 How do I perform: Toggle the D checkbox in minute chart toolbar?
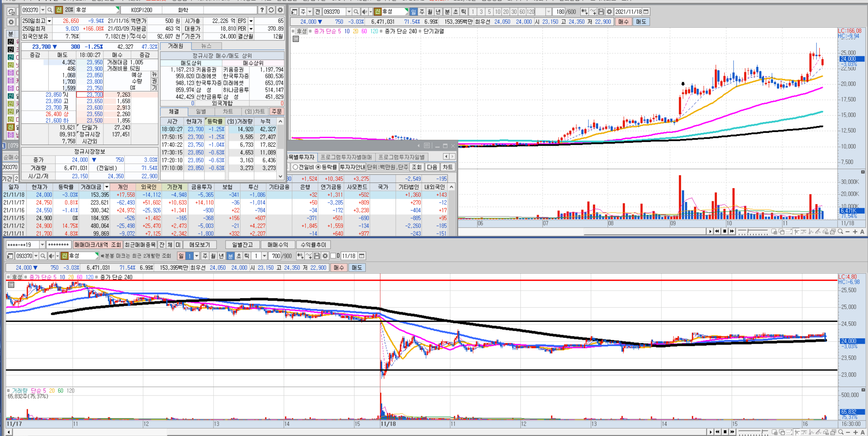(333, 256)
